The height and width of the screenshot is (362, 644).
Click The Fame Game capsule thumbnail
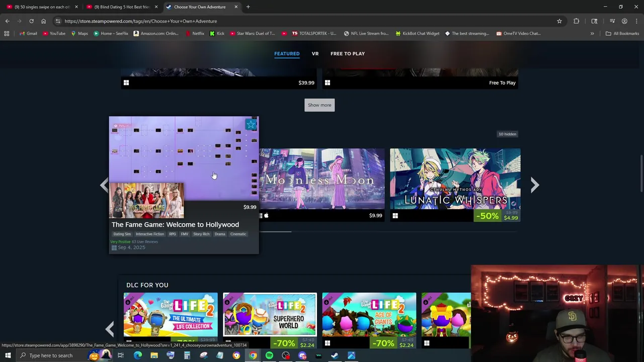pos(146,200)
